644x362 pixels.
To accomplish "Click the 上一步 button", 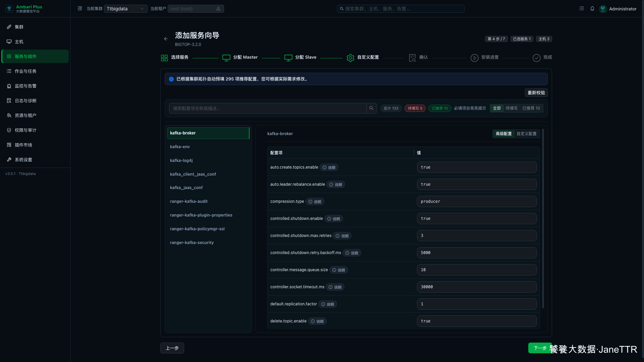I will click(172, 348).
